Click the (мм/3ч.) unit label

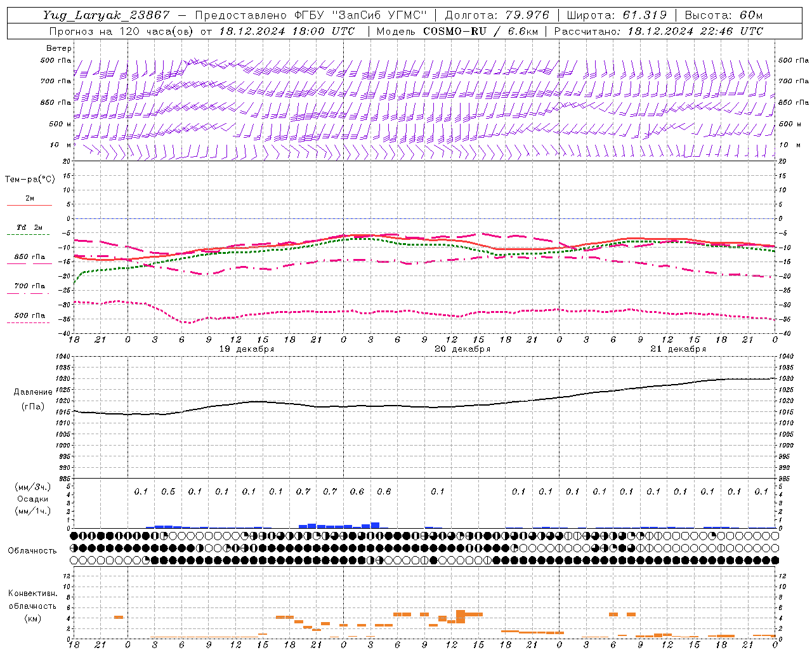point(33,487)
